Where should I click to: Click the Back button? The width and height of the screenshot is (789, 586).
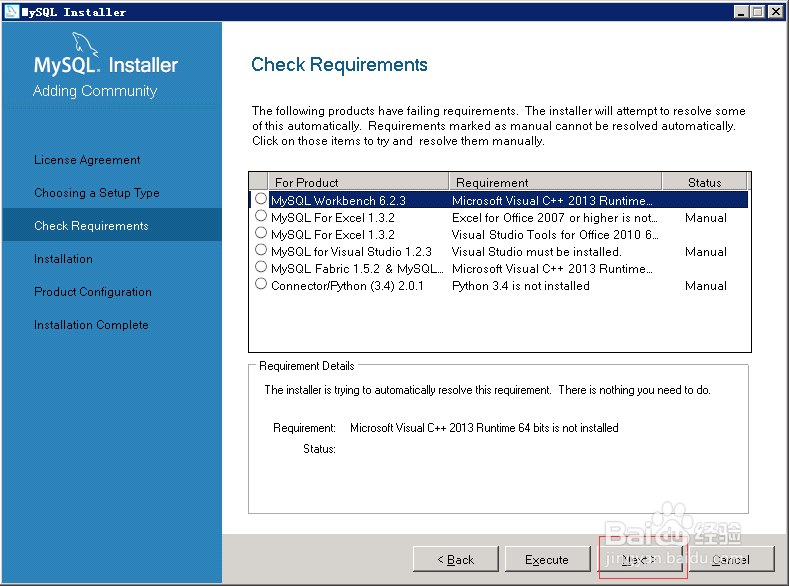[456, 559]
